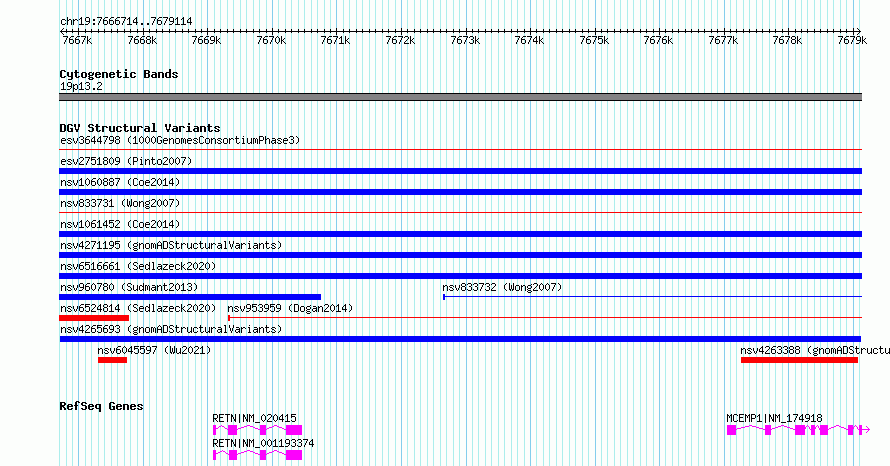Click the esv3644798 variant label
Screen dimensions: 890x466
click(x=180, y=140)
